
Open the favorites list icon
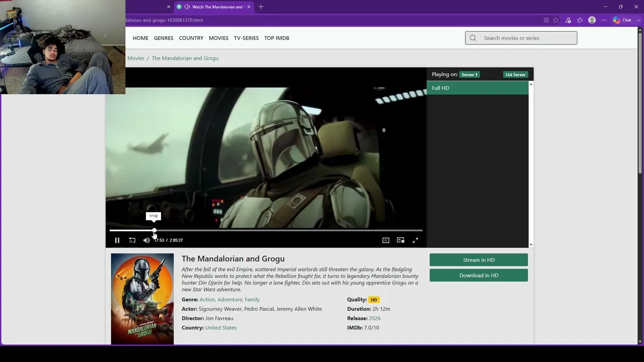[x=580, y=21]
